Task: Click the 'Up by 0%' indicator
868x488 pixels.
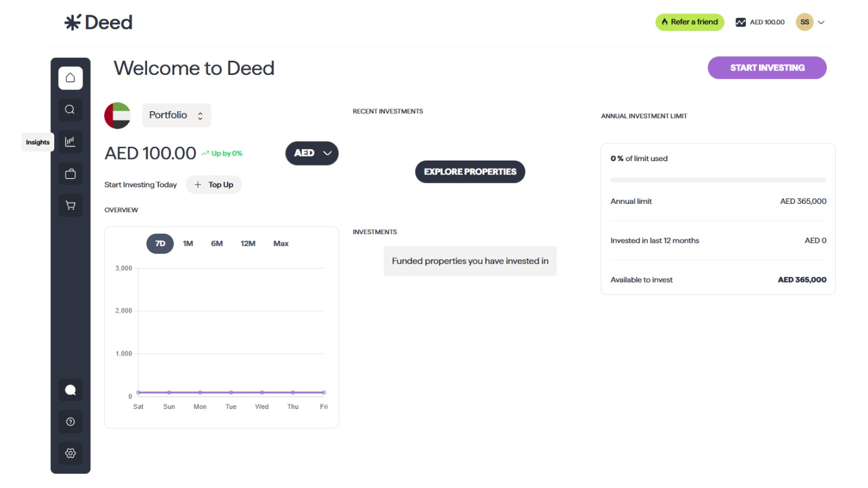Action: click(222, 153)
